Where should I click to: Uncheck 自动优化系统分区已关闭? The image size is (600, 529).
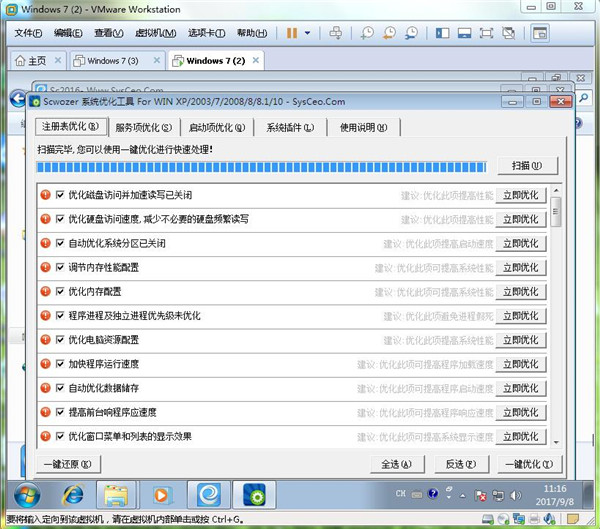pyautogui.click(x=60, y=243)
